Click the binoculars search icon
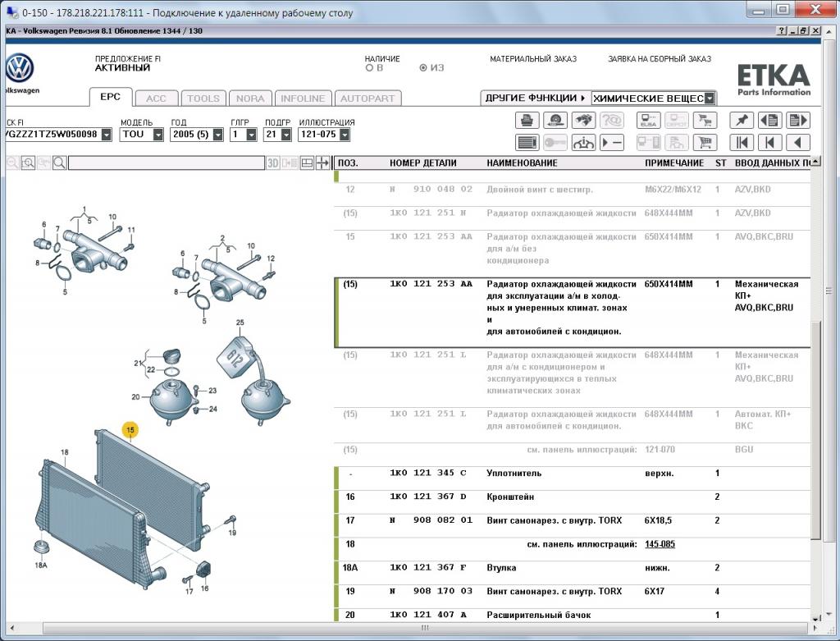Viewport: 840px width, 641px height. 583,120
